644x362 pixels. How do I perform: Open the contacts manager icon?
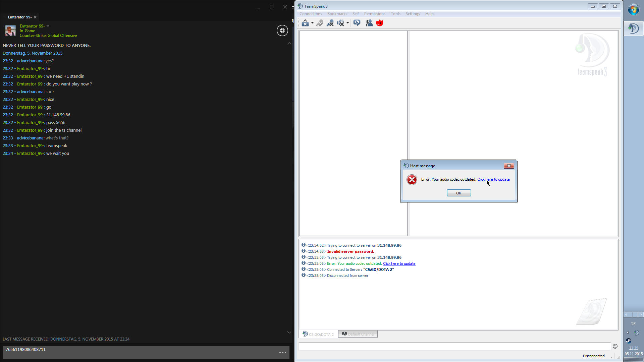coord(369,23)
